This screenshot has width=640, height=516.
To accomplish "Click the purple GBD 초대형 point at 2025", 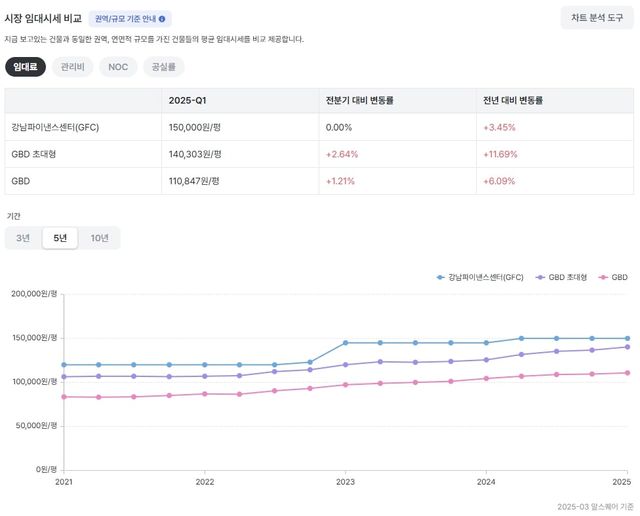I will (x=627, y=347).
